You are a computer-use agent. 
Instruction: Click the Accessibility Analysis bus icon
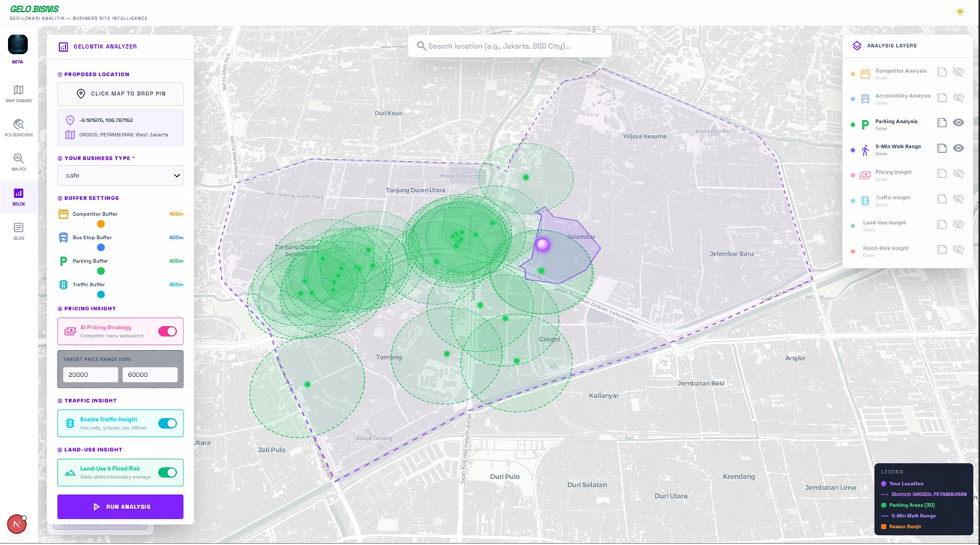pos(865,99)
